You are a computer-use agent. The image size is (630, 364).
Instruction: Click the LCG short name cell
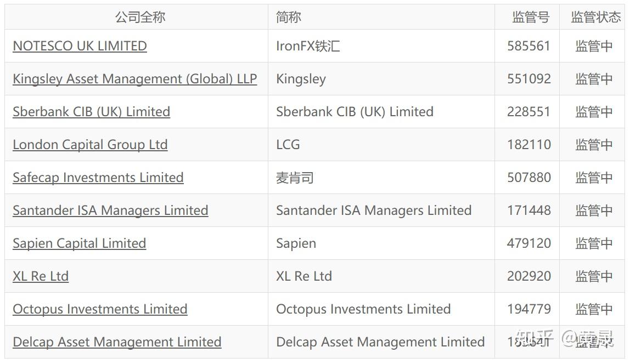point(288,145)
